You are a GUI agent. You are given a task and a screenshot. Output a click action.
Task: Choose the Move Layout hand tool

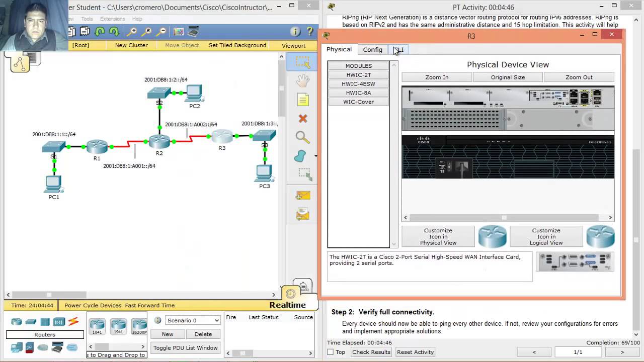(302, 80)
